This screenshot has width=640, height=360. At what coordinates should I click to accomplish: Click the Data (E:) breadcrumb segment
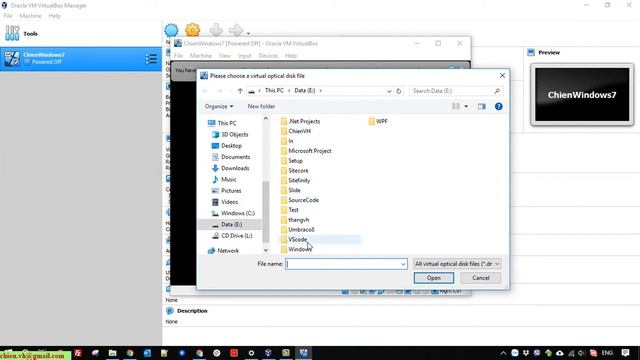tap(305, 90)
